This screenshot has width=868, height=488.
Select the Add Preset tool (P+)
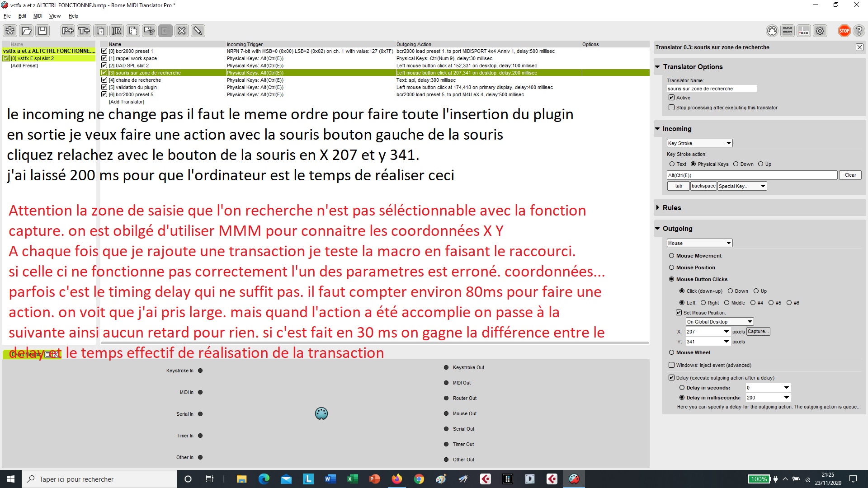pos(67,31)
